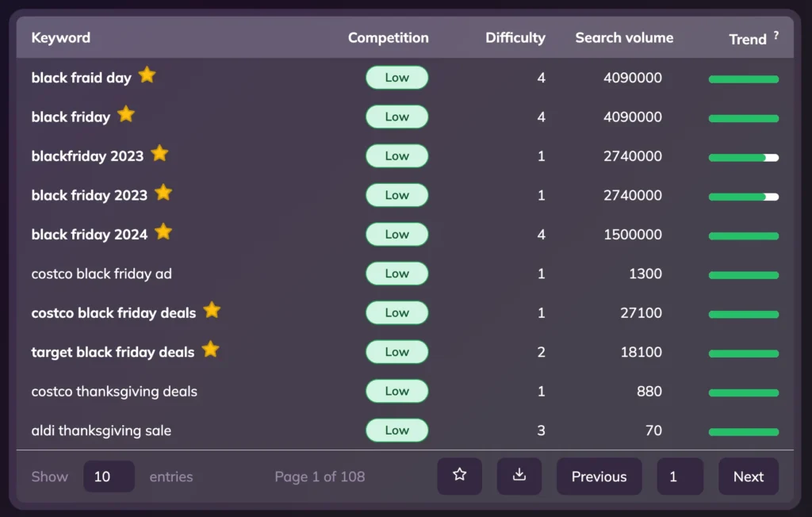The image size is (812, 517).
Task: Sort results by the Search volume header
Action: (x=624, y=37)
